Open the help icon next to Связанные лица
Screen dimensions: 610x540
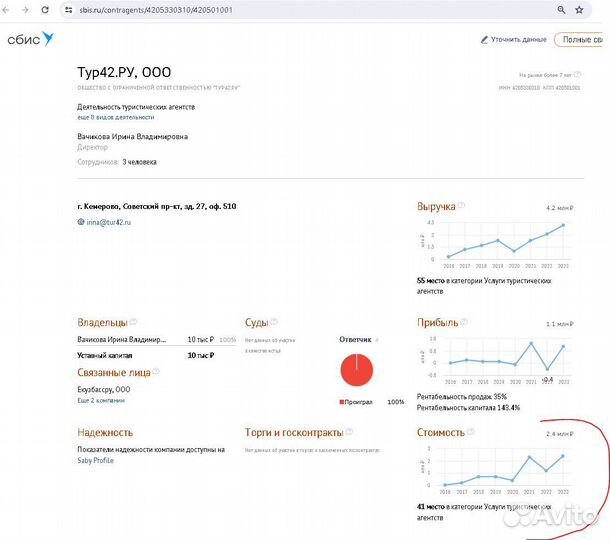click(156, 372)
